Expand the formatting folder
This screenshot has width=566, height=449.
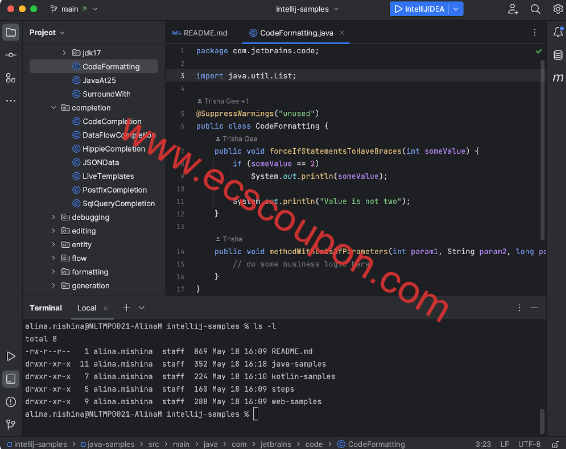(x=53, y=272)
